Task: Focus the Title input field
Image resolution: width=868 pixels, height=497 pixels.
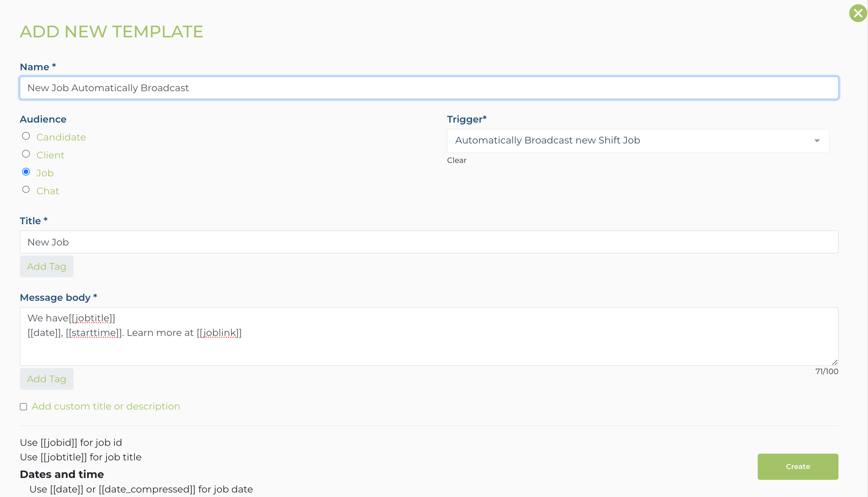Action: click(429, 242)
